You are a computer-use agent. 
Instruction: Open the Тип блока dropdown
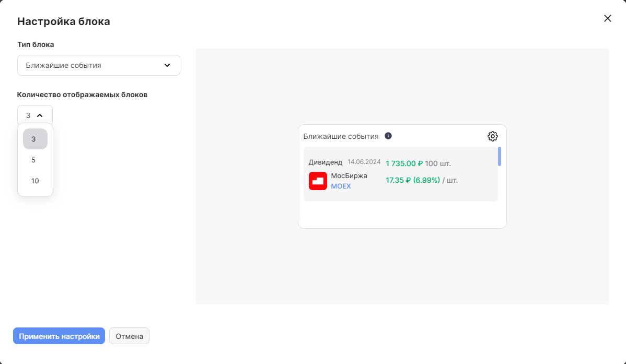point(99,65)
